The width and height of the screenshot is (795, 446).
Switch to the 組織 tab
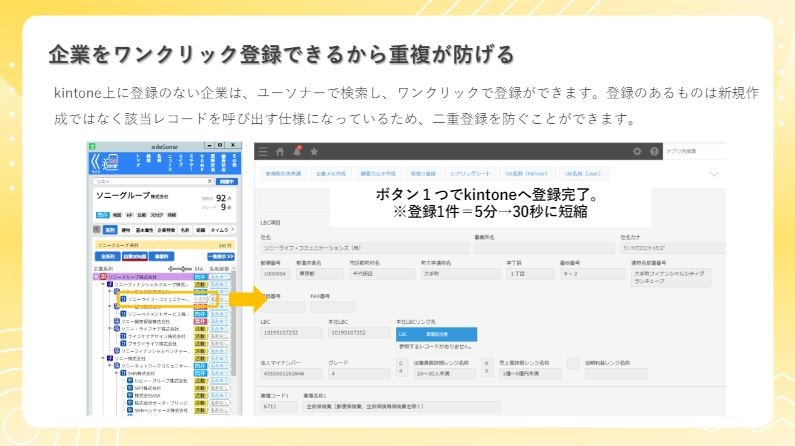coord(201,230)
